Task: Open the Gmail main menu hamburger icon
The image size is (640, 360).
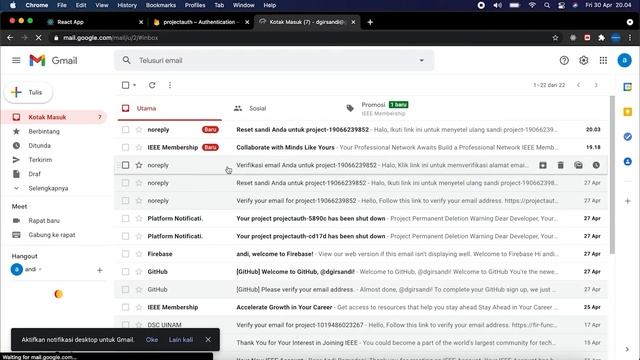Action: 16,60
